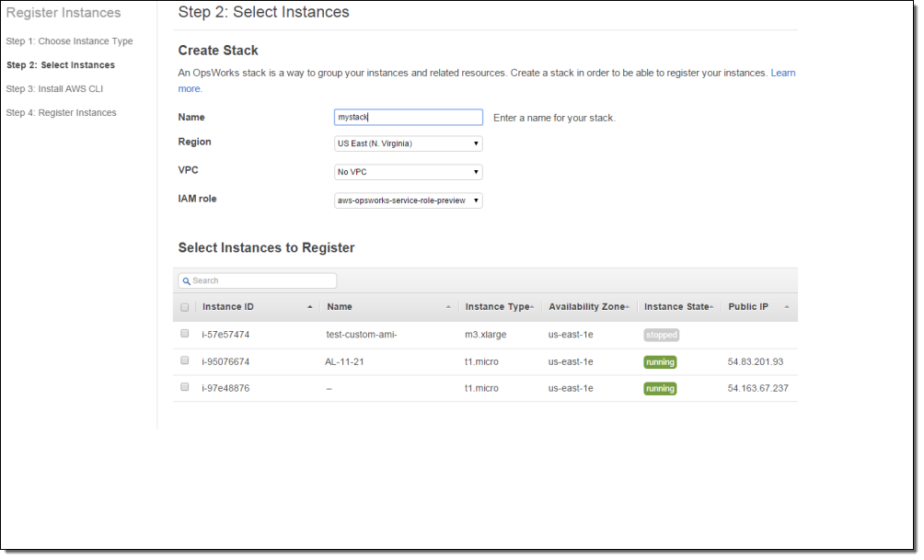924x560 pixels.
Task: Sort by Availability Zone column arrow
Action: [x=627, y=307]
